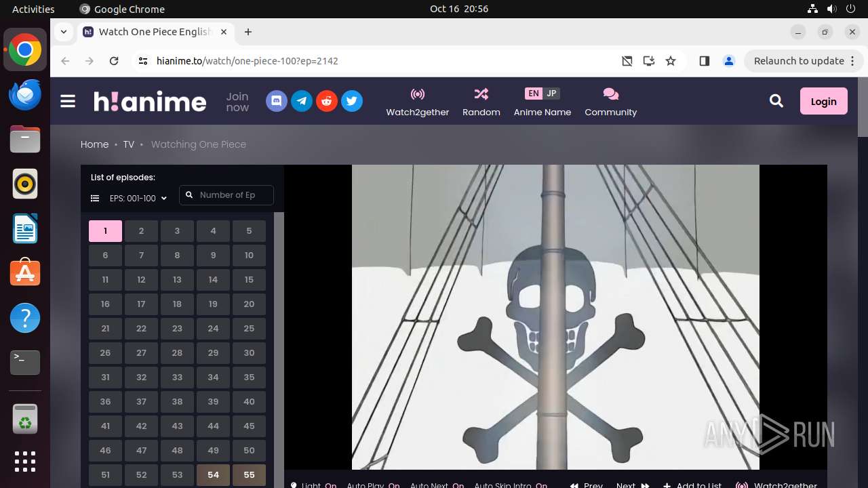
Task: Open the Telegram channel icon
Action: pos(302,101)
